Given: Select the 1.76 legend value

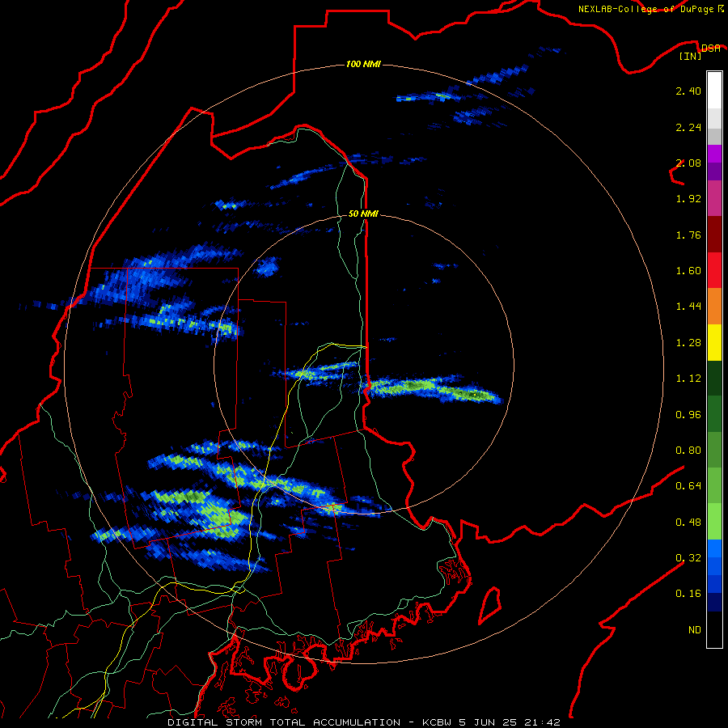Looking at the screenshot, I should [x=688, y=235].
